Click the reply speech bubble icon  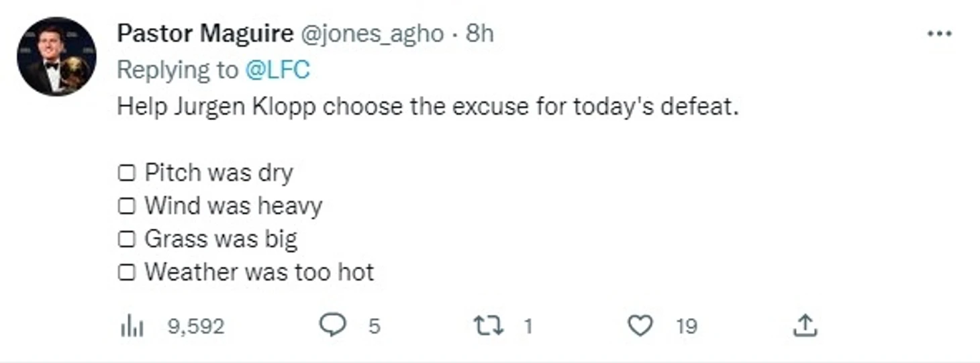click(x=331, y=326)
